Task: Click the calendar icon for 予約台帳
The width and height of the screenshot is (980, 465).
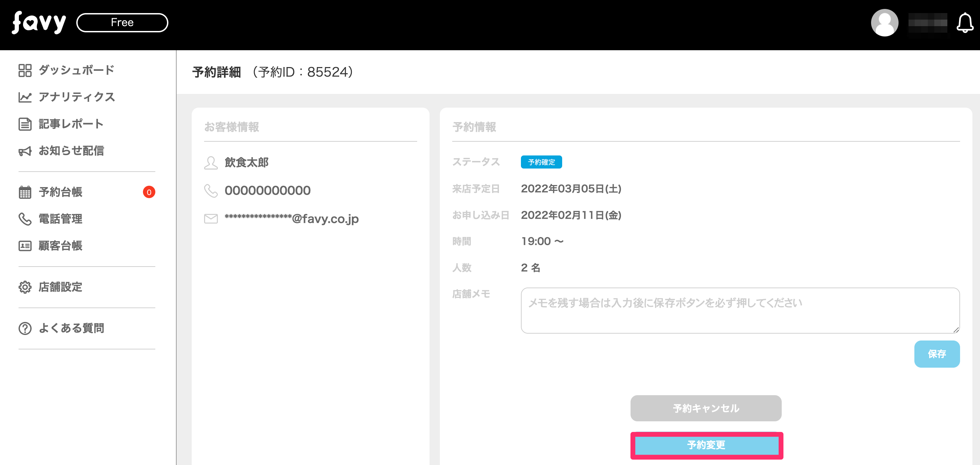Action: 25,192
